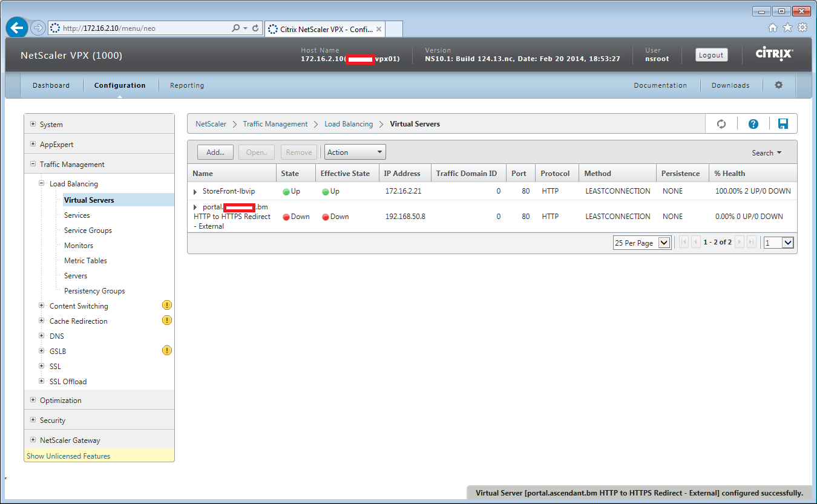Click the green Up state icon for StoreFront-lbvip

[286, 192]
